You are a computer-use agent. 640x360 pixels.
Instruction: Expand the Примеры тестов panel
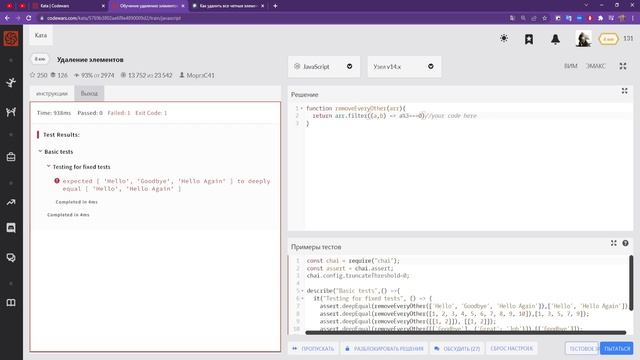(613, 243)
